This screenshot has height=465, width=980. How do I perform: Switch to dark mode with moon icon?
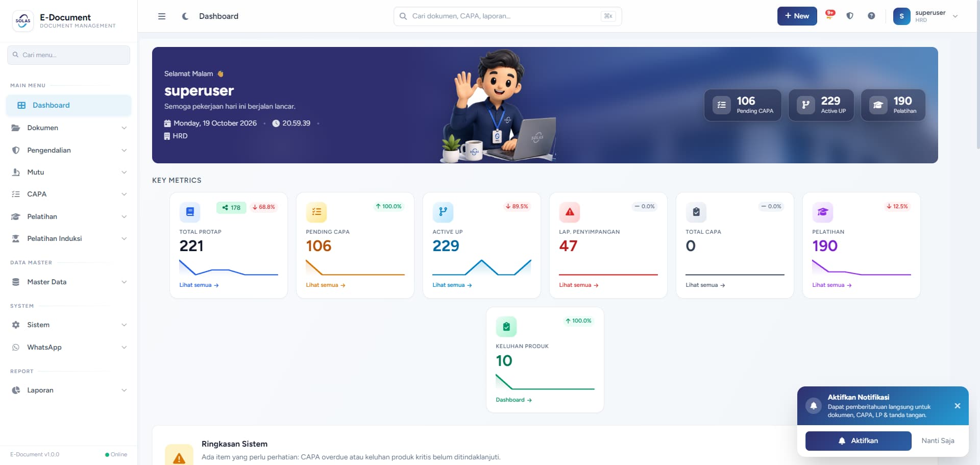(185, 16)
